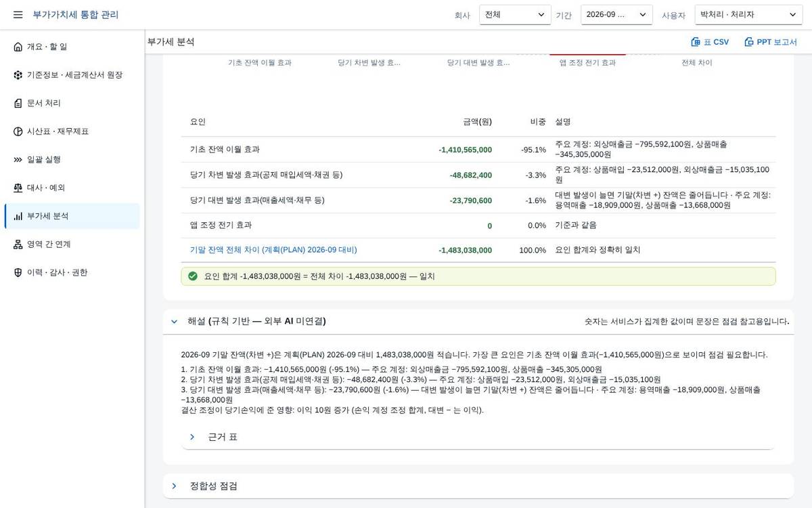Open 기준정보 · 세금계산서 원장 menu
The image size is (812, 508).
(x=72, y=75)
